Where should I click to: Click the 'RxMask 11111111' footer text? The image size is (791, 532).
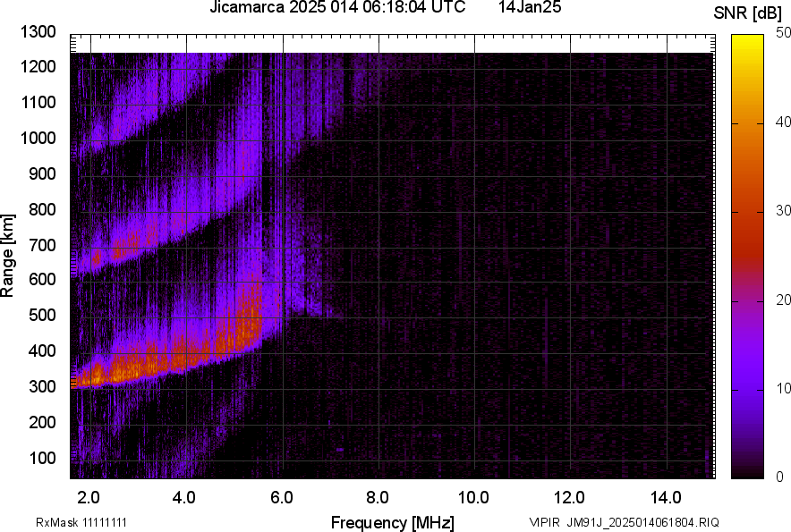pos(81,522)
